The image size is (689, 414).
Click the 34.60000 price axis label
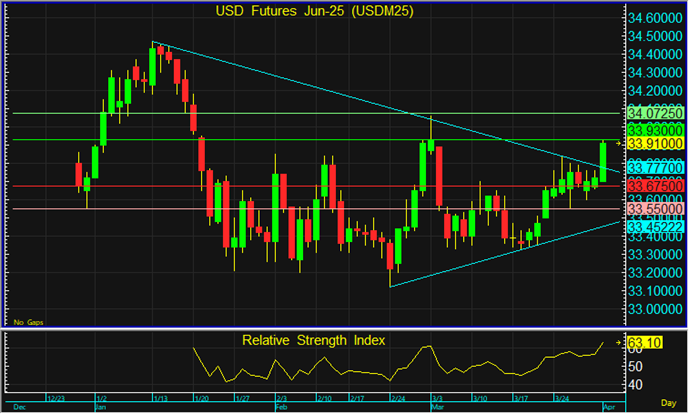tap(655, 18)
